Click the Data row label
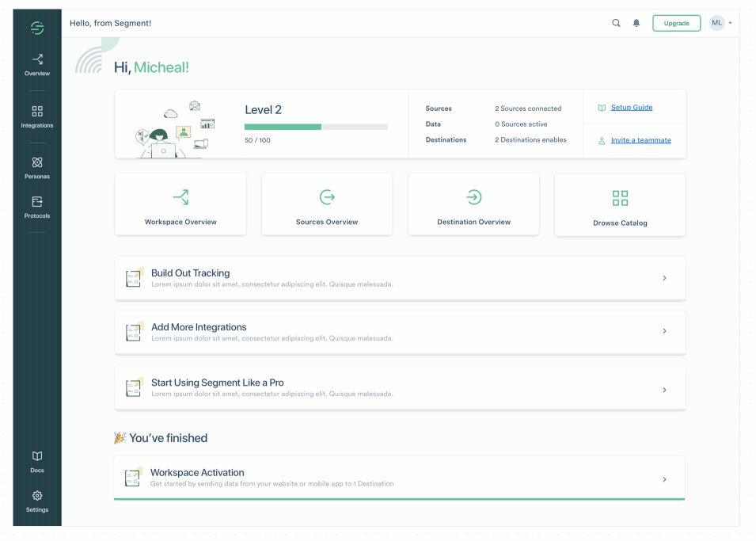756x541 pixels. pos(433,124)
